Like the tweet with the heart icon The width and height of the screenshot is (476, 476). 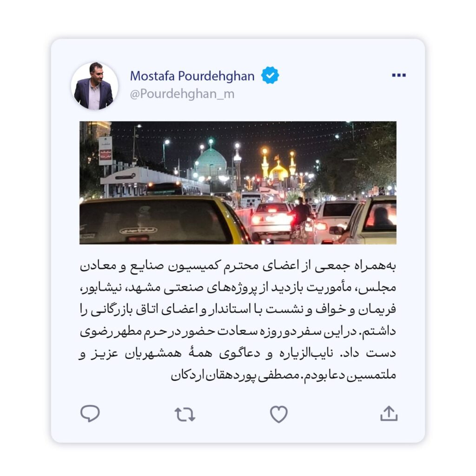pos(279,414)
